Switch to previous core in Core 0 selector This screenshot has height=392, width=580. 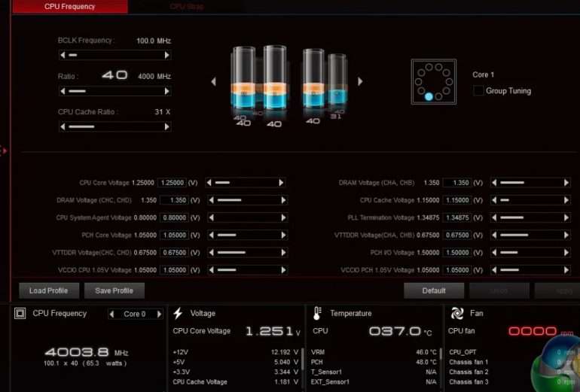[112, 314]
